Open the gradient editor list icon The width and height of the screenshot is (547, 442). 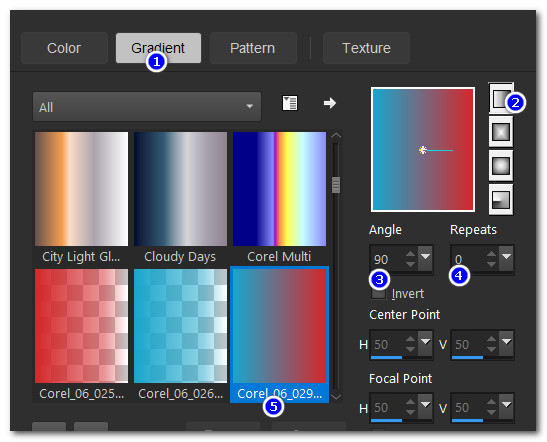pos(290,103)
